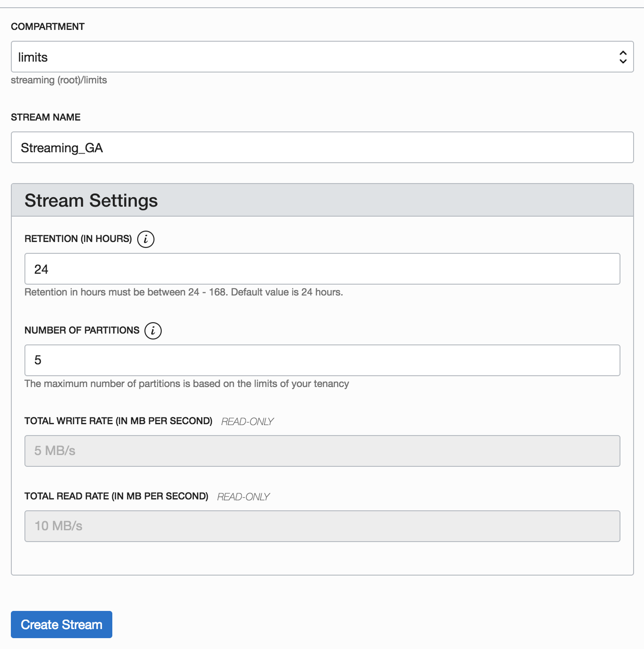
Task: Click the COMPARTMENT field label
Action: click(x=48, y=27)
